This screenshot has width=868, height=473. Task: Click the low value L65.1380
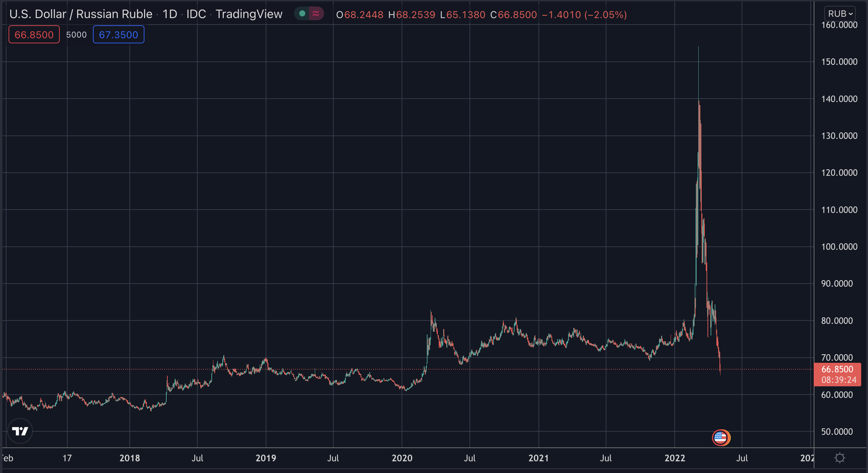click(463, 15)
